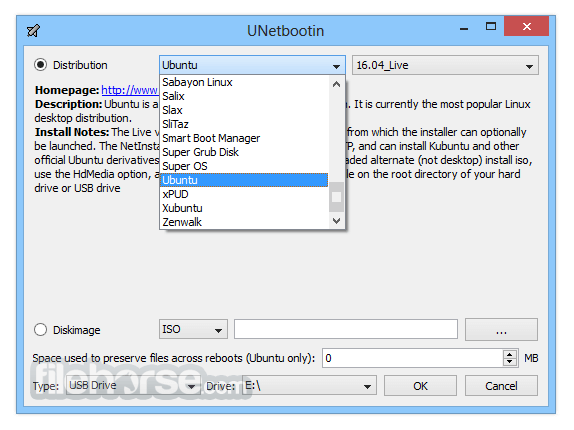This screenshot has height=430, width=574.
Task: Choose Zenwalk from the distribution list
Action: 244,222
